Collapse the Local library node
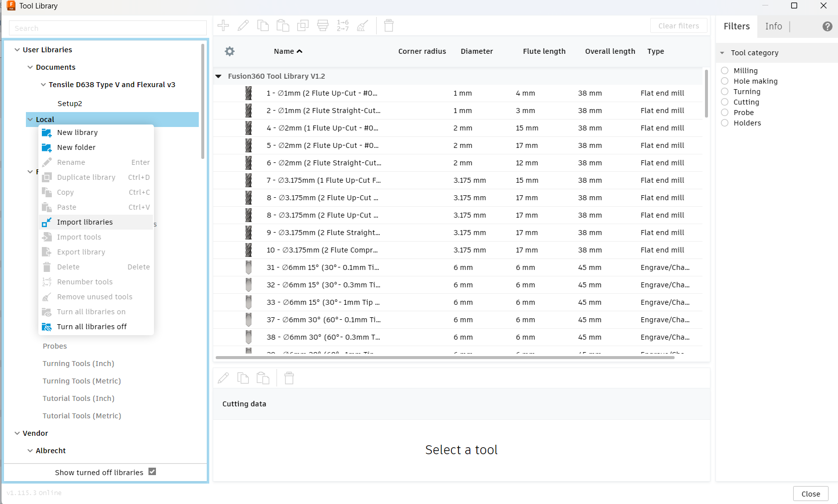The height and width of the screenshot is (504, 838). point(30,120)
